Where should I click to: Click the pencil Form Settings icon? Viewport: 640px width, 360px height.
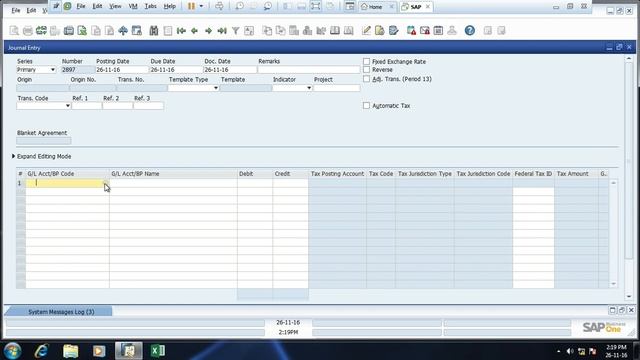coord(366,31)
